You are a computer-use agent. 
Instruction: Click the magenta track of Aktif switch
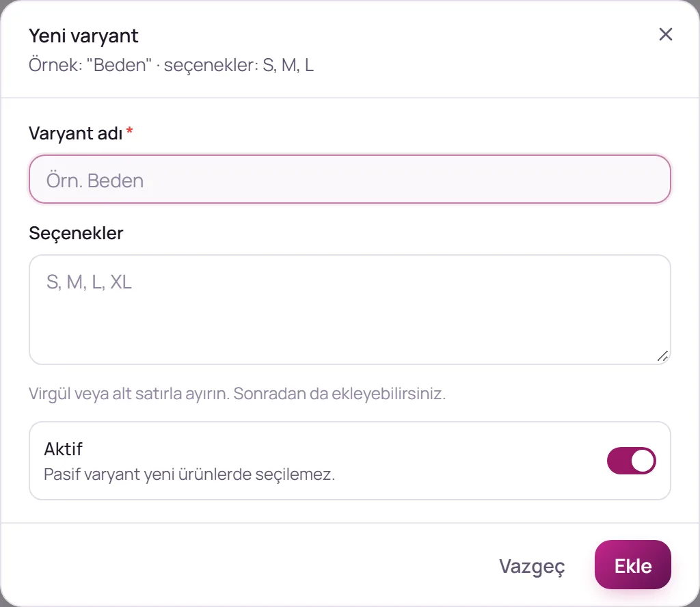(618, 461)
